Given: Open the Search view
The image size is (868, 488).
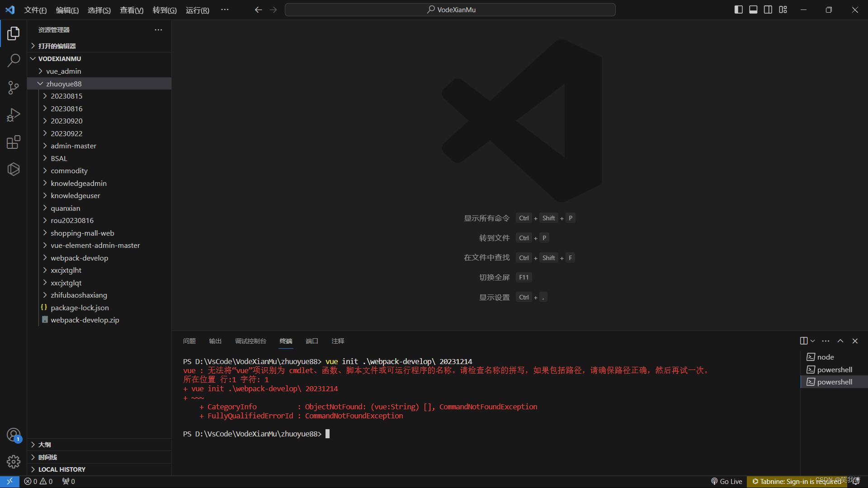Looking at the screenshot, I should 14,60.
